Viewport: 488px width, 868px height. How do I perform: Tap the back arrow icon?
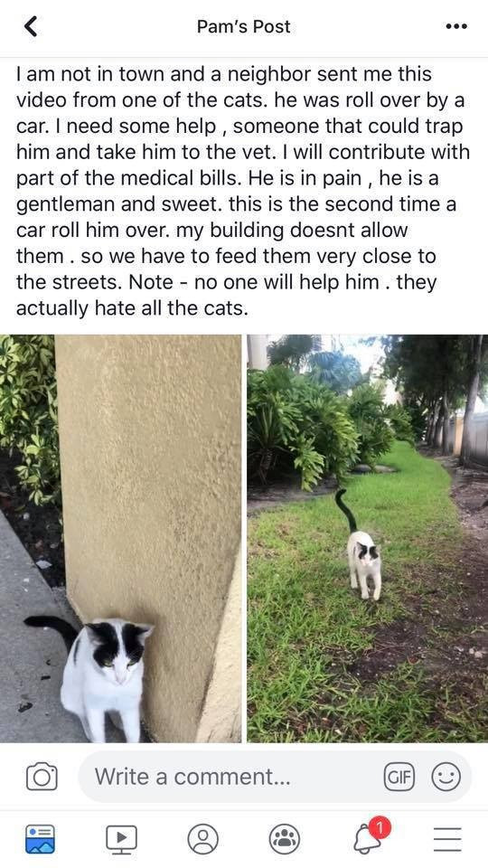[x=31, y=26]
